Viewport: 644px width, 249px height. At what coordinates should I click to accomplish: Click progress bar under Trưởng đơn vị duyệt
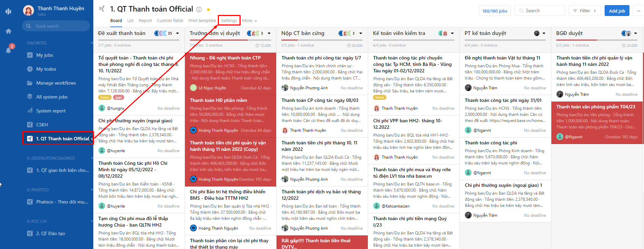pyautogui.click(x=230, y=40)
